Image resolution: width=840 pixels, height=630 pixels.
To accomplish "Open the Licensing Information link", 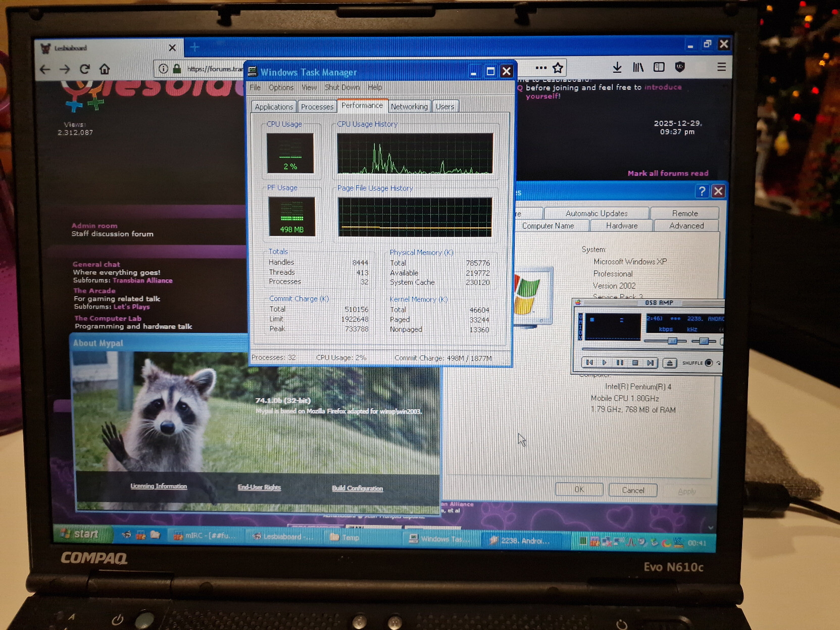I will [x=159, y=486].
